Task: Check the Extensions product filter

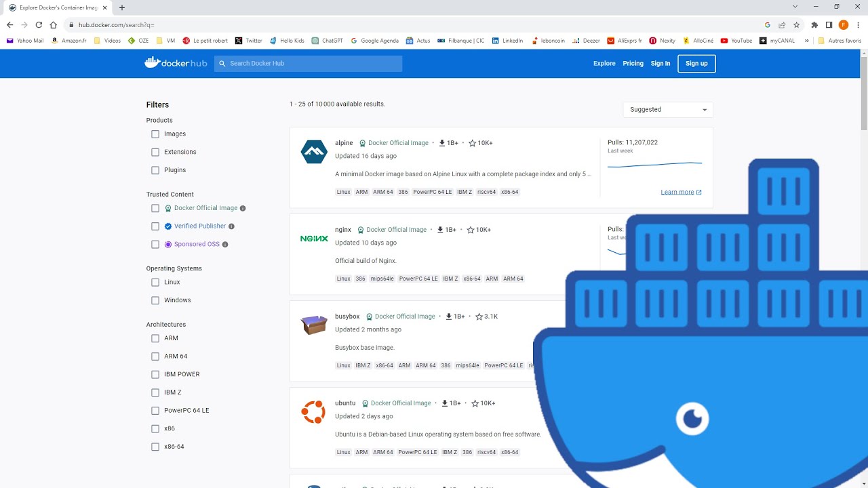Action: [x=155, y=152]
